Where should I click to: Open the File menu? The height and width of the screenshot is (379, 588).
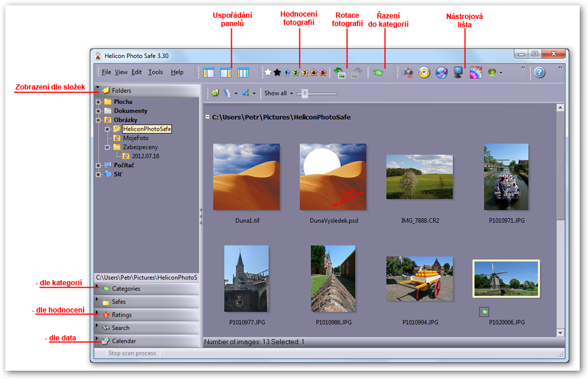tap(107, 72)
